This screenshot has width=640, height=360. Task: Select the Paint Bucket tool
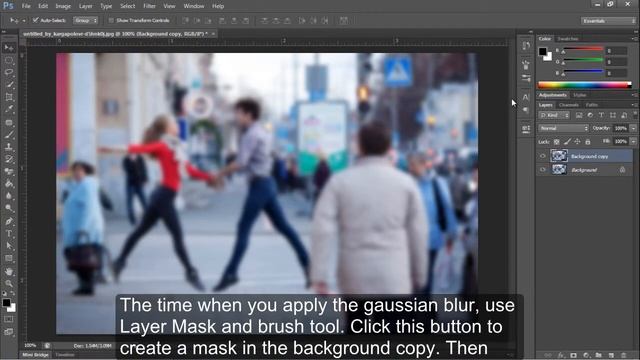(9, 184)
